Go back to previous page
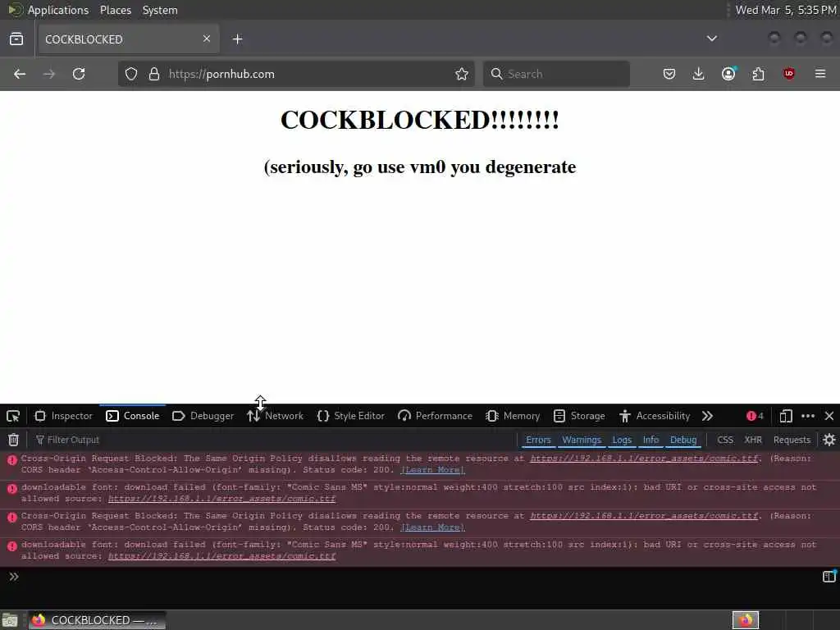 [20, 74]
